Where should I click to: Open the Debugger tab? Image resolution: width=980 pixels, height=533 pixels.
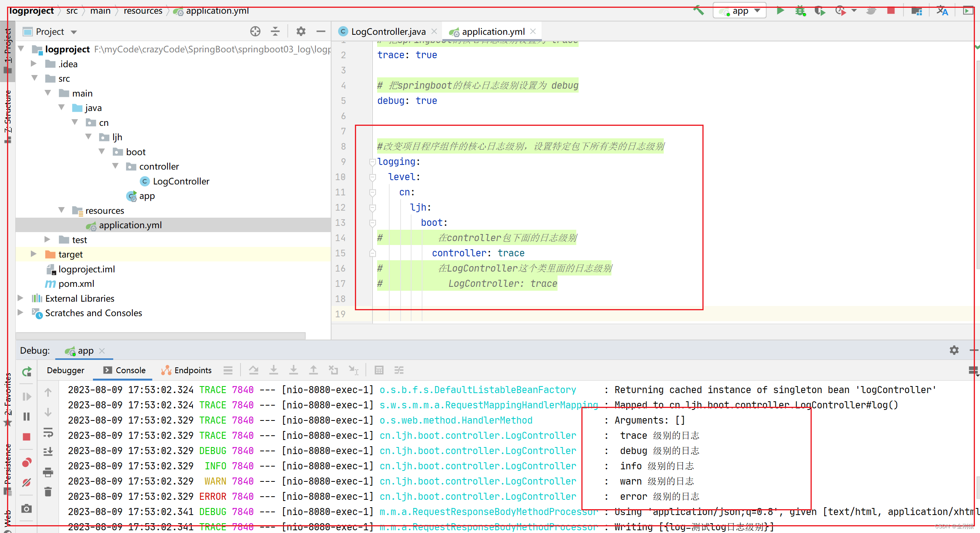click(x=66, y=370)
